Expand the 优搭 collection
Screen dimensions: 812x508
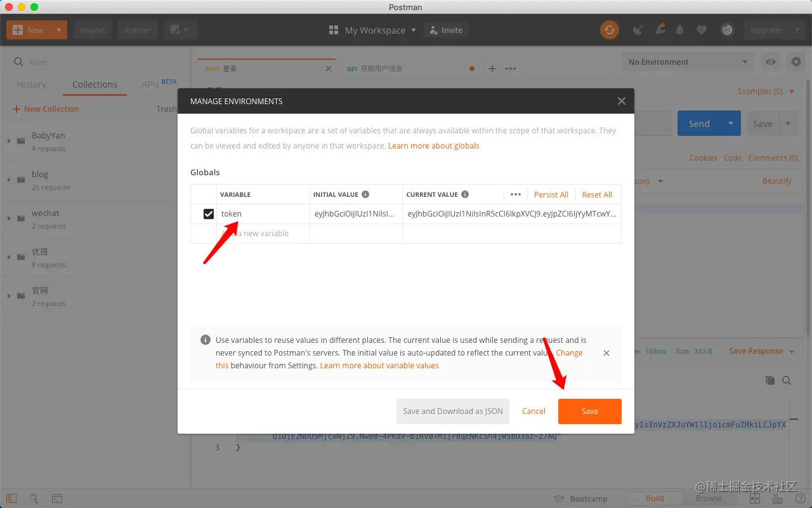tap(9, 257)
